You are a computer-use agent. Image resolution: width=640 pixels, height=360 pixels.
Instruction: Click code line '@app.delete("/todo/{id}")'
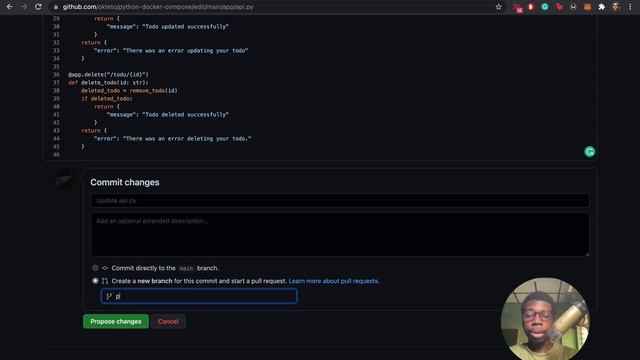tap(108, 75)
